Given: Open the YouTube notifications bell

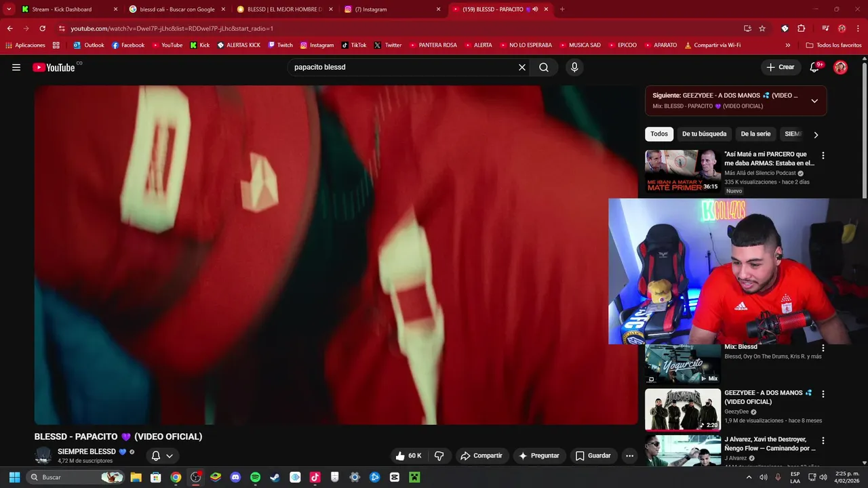Looking at the screenshot, I should (x=815, y=67).
